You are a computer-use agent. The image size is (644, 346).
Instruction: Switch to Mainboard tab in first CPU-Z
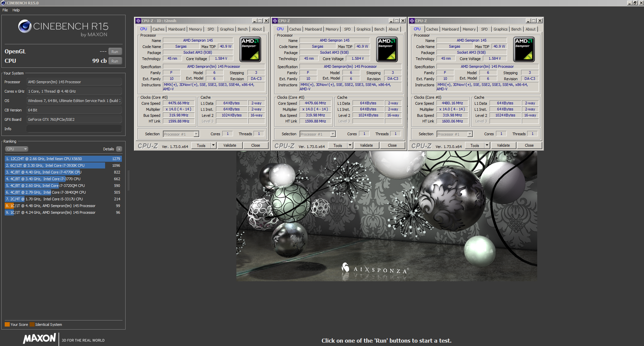(177, 29)
